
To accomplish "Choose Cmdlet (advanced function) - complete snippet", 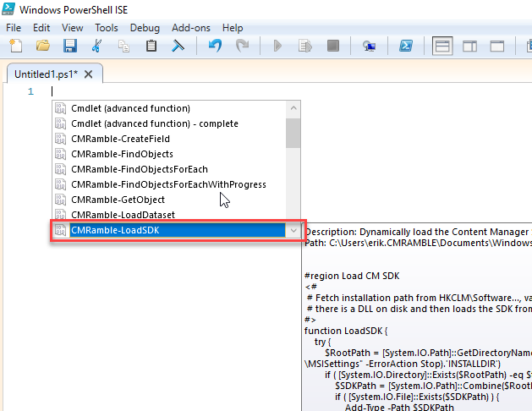I will tap(155, 123).
